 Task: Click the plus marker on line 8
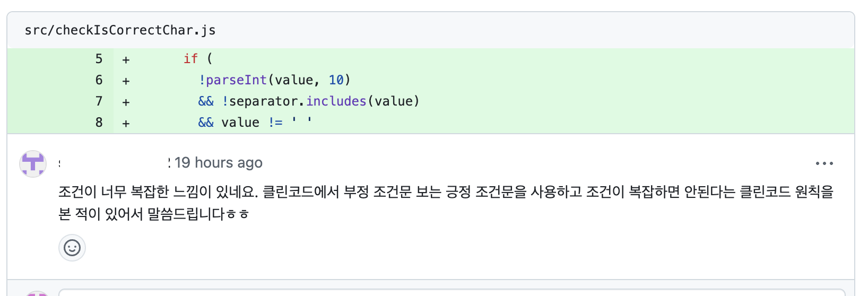[x=126, y=123]
